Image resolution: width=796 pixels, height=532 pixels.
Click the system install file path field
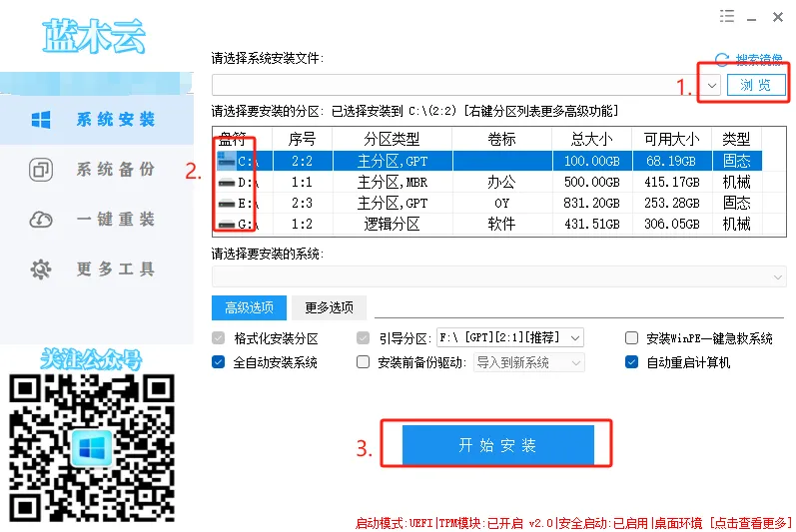tap(456, 85)
